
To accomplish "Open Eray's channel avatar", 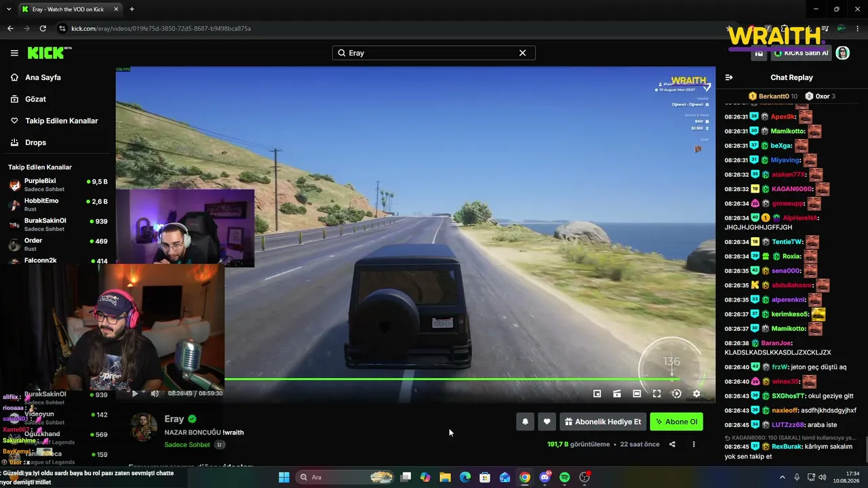I will click(144, 427).
